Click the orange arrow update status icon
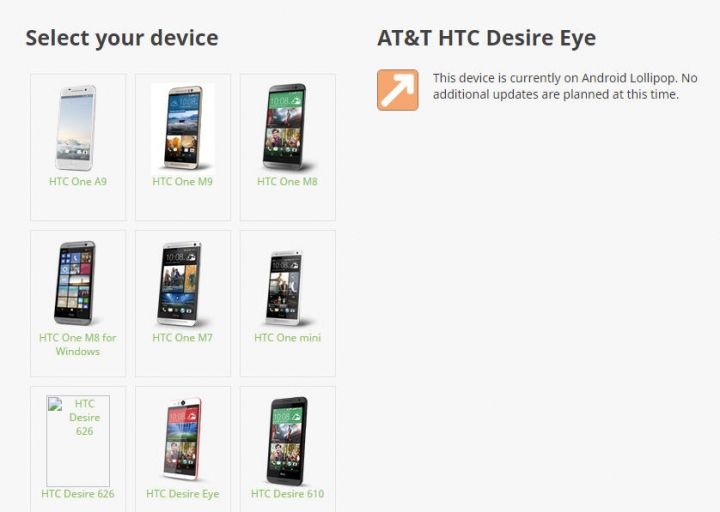 (398, 90)
